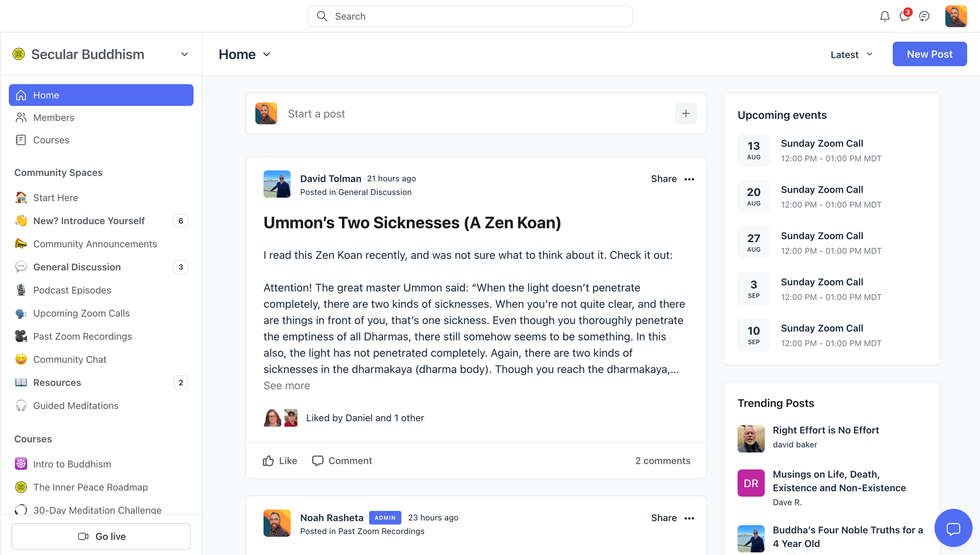Open the Latest sort dropdown
Image resolution: width=980 pixels, height=555 pixels.
click(852, 54)
